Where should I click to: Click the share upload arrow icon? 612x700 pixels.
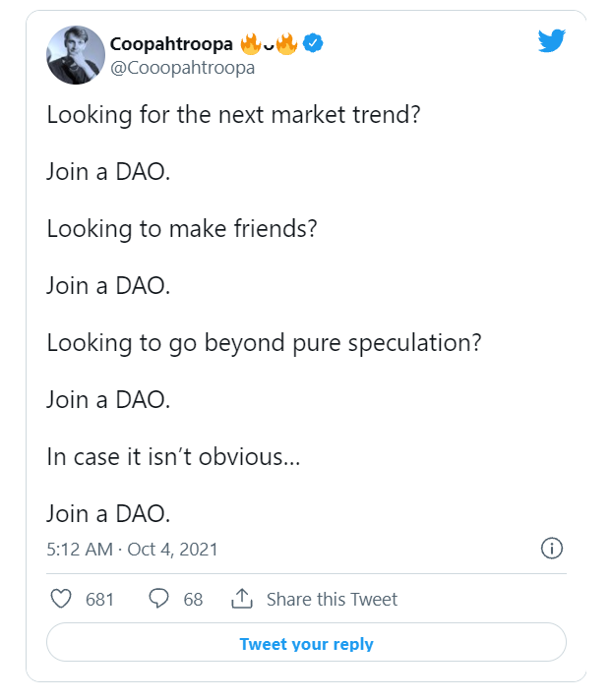tap(242, 599)
